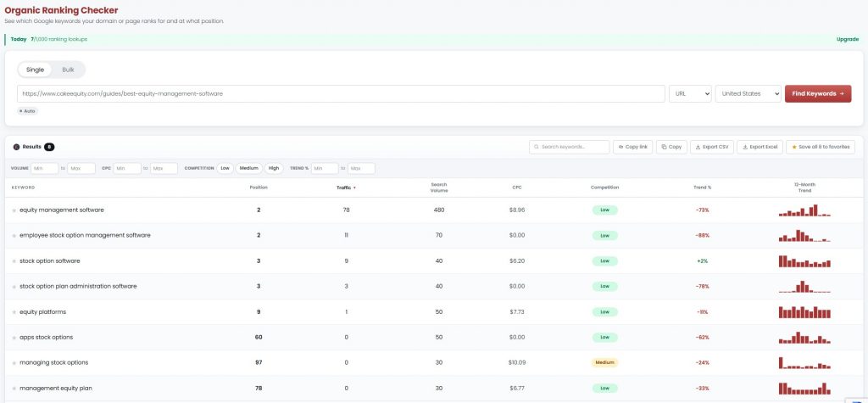The width and height of the screenshot is (868, 403).
Task: Switch to Bulk lookup mode
Action: pos(68,70)
